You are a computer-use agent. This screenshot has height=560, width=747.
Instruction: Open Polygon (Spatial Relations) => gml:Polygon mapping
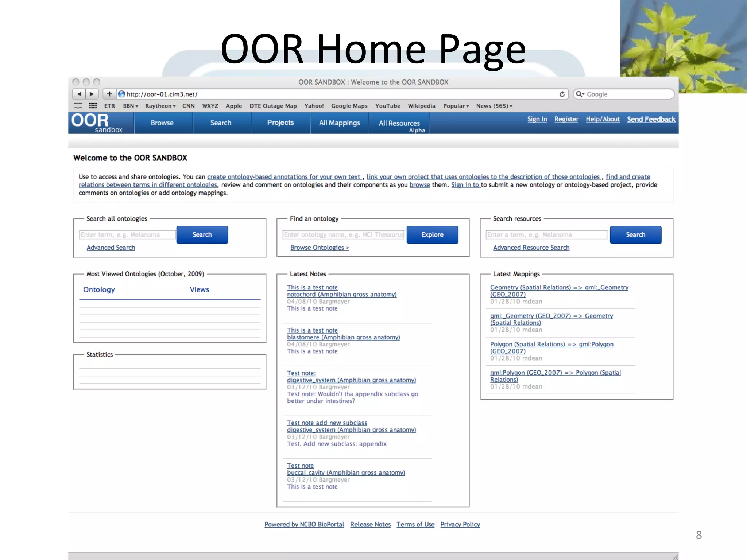click(x=552, y=348)
